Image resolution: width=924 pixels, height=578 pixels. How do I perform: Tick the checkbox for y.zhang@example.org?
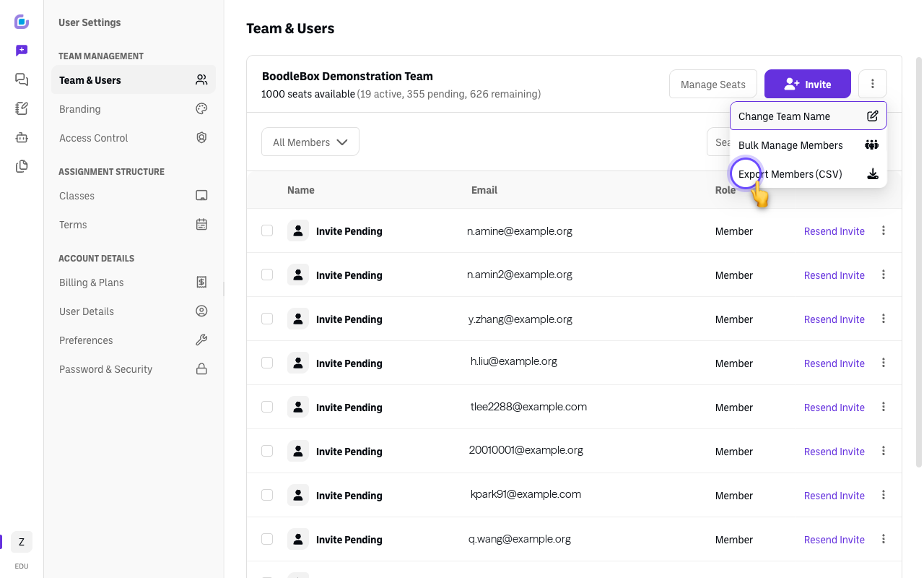[x=267, y=319]
